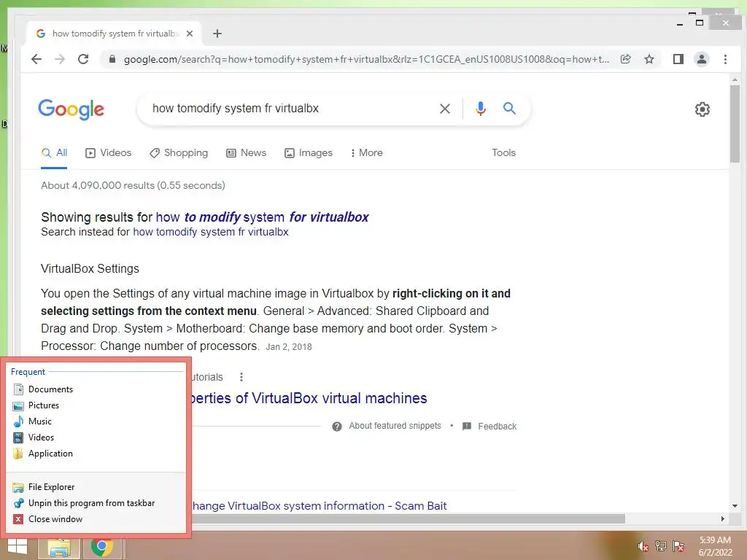
Task: Click the vertical scrollbar thumb
Action: (735, 124)
